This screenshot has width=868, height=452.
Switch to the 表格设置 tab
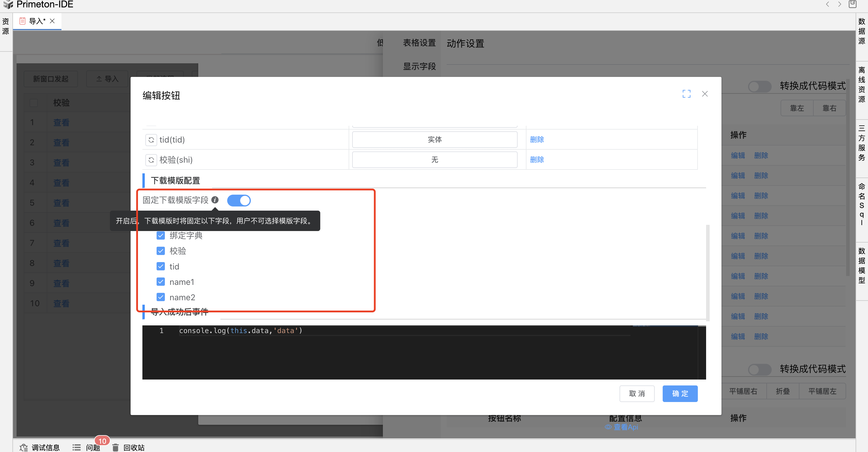coord(419,43)
